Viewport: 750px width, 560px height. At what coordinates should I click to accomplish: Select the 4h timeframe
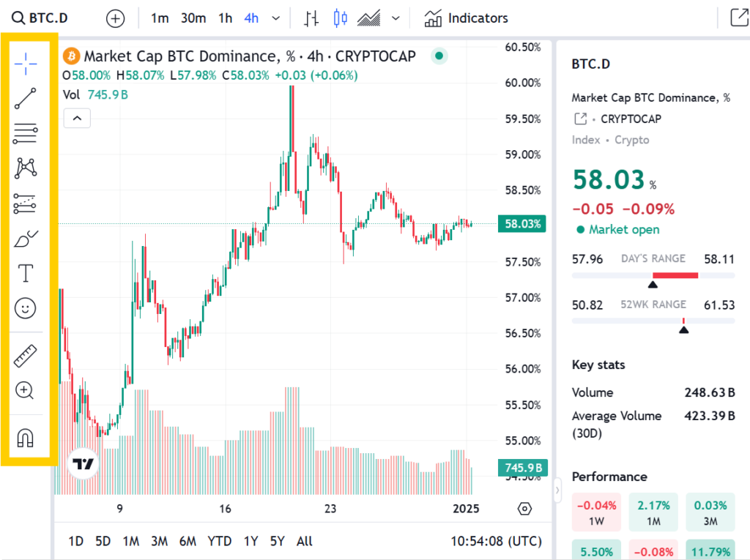(251, 18)
